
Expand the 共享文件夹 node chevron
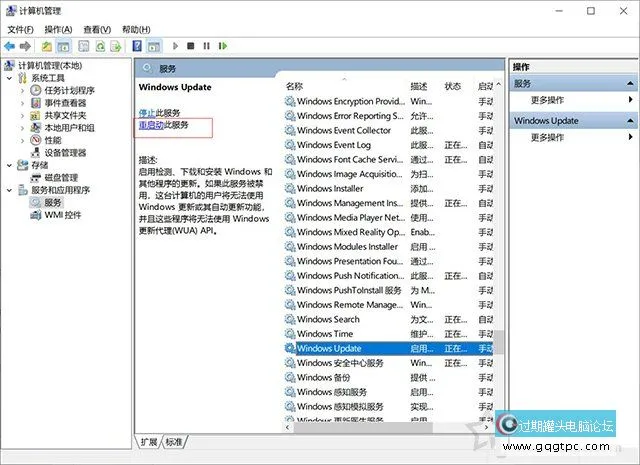[x=22, y=116]
